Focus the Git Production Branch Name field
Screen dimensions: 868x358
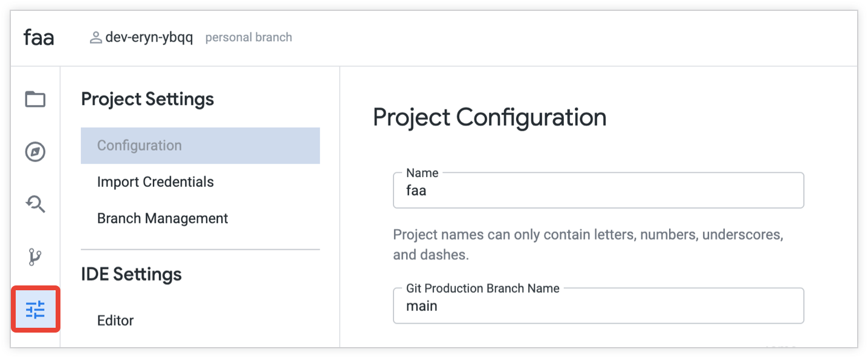[x=598, y=306]
